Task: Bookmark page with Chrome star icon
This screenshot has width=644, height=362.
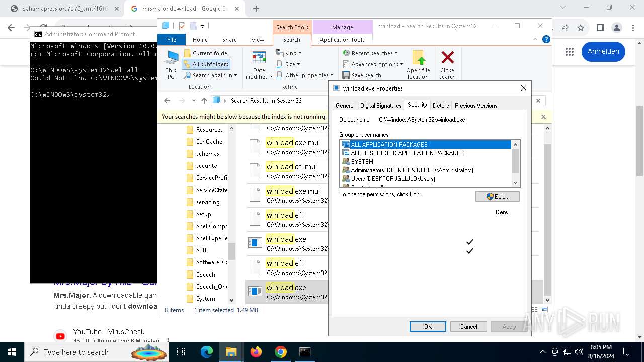Action: click(581, 28)
